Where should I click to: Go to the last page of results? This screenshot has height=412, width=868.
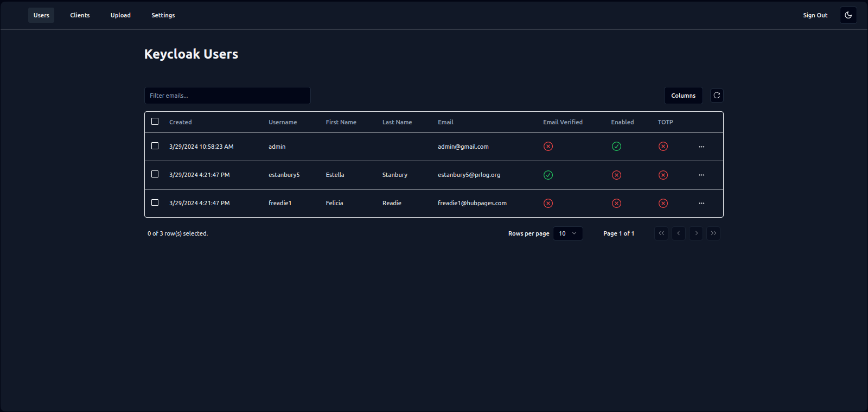coord(713,233)
